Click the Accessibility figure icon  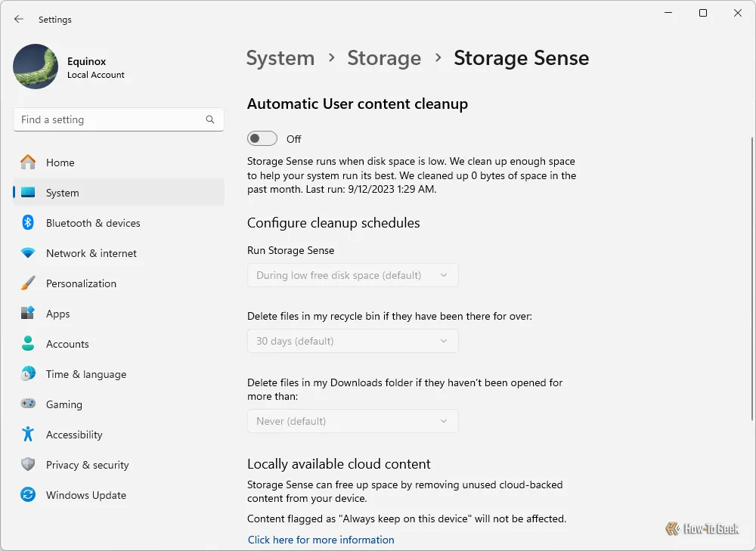tap(28, 434)
